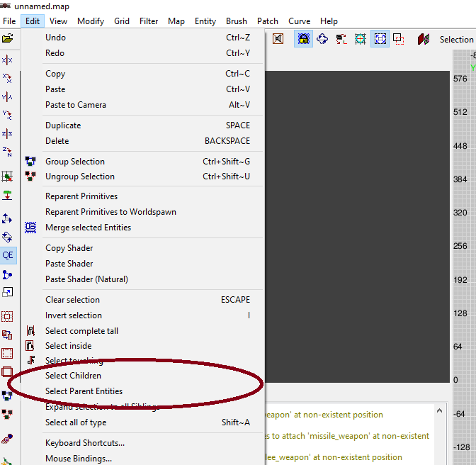Open the Modify menu
The image size is (476, 465).
click(91, 21)
